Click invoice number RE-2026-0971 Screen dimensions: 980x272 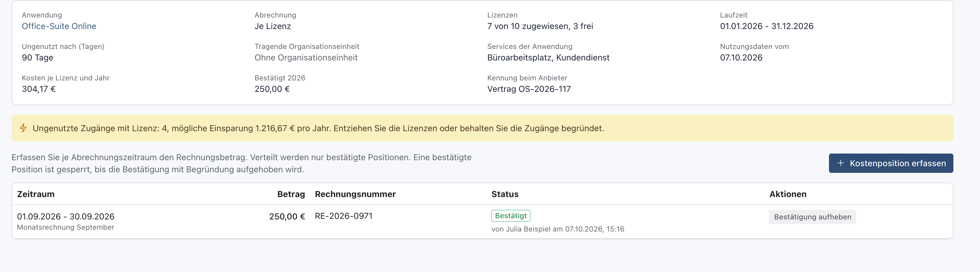point(343,216)
